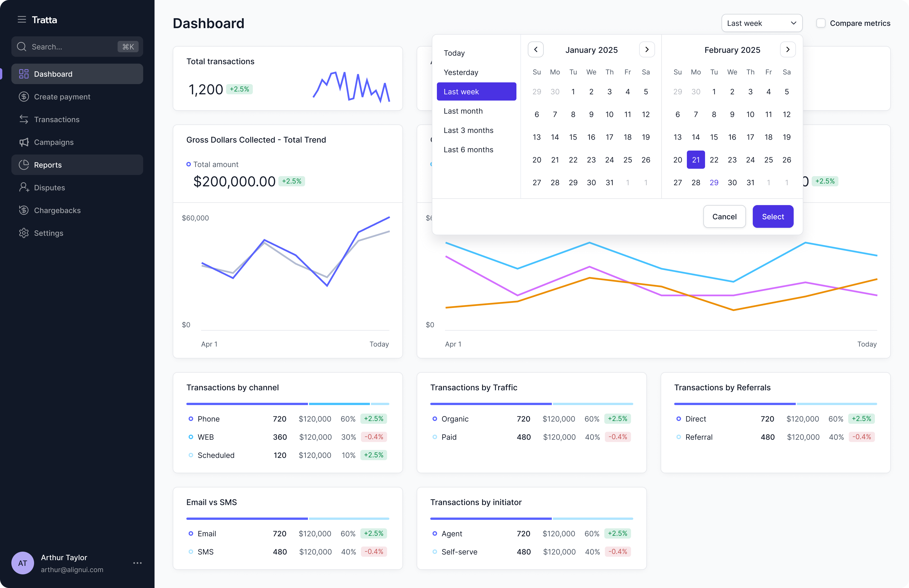Click the Settings gear icon
Image resolution: width=909 pixels, height=588 pixels.
[x=24, y=233]
